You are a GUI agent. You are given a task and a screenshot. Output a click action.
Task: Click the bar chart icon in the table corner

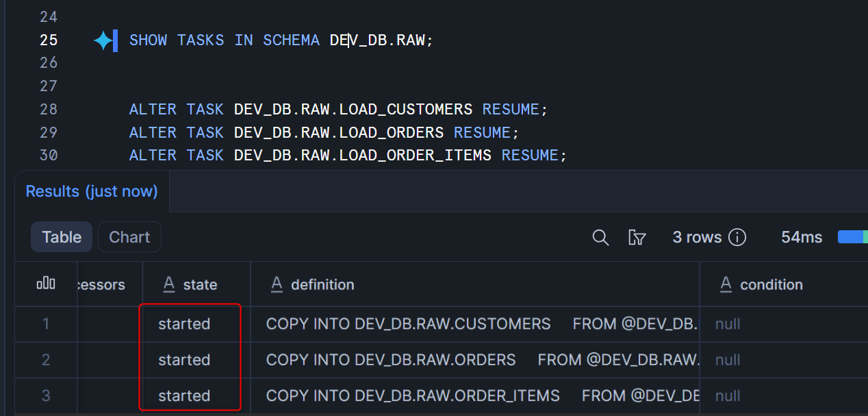[46, 284]
